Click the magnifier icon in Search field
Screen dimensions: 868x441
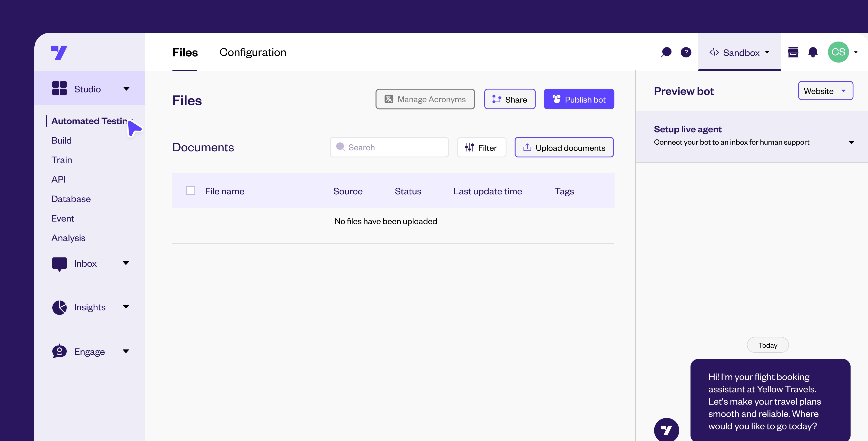[x=340, y=147]
